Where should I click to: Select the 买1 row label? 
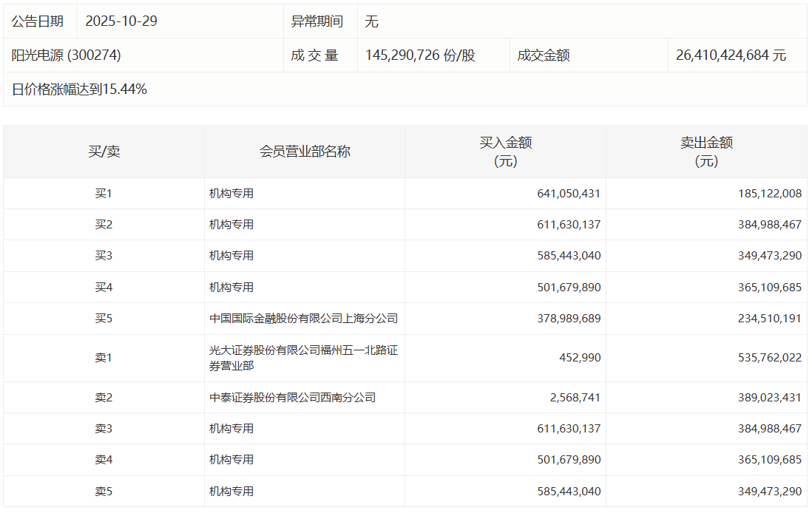[104, 194]
